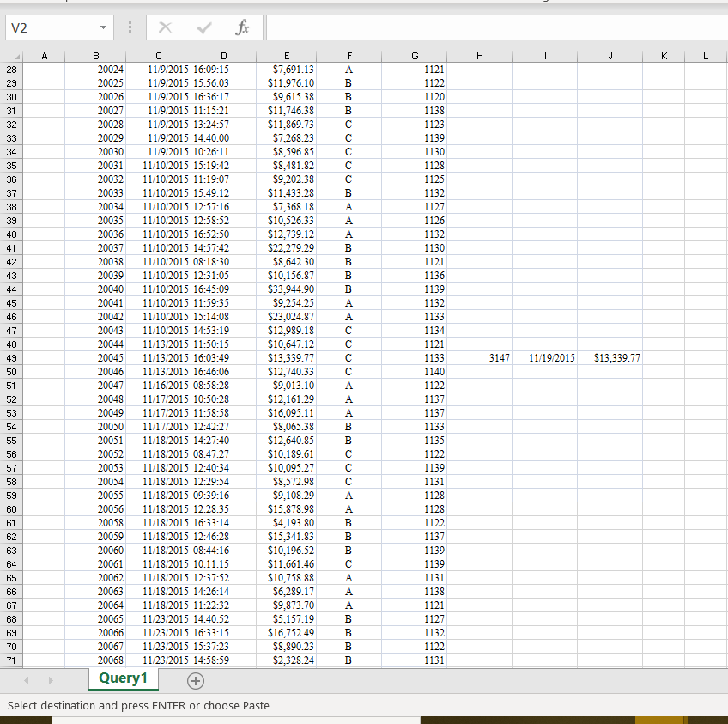Select column B header

(x=94, y=55)
